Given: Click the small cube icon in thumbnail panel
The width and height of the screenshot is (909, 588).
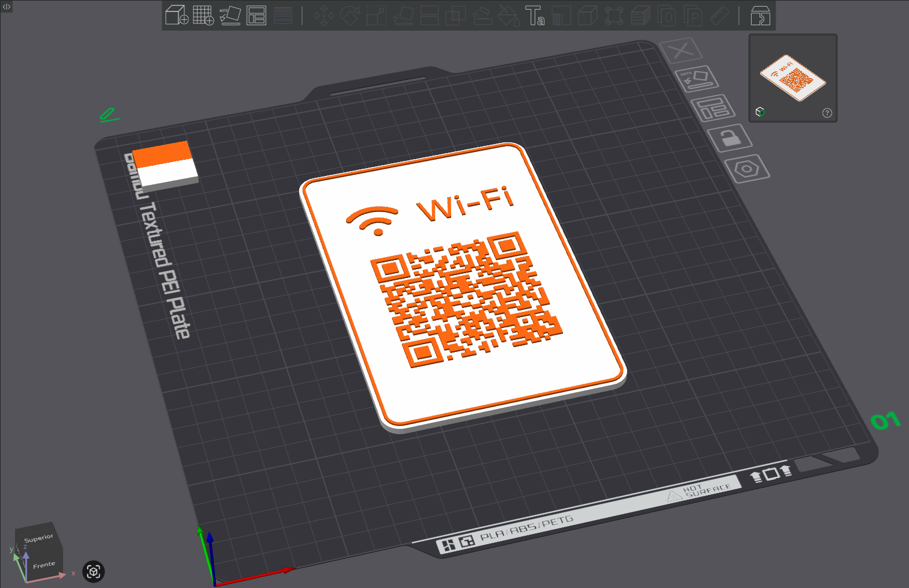Looking at the screenshot, I should pyautogui.click(x=760, y=112).
